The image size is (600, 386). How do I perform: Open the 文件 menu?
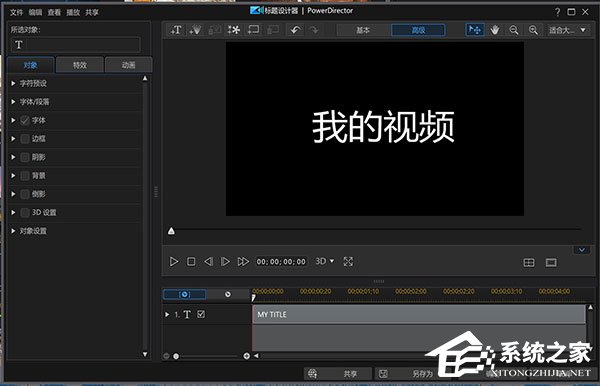coord(16,13)
